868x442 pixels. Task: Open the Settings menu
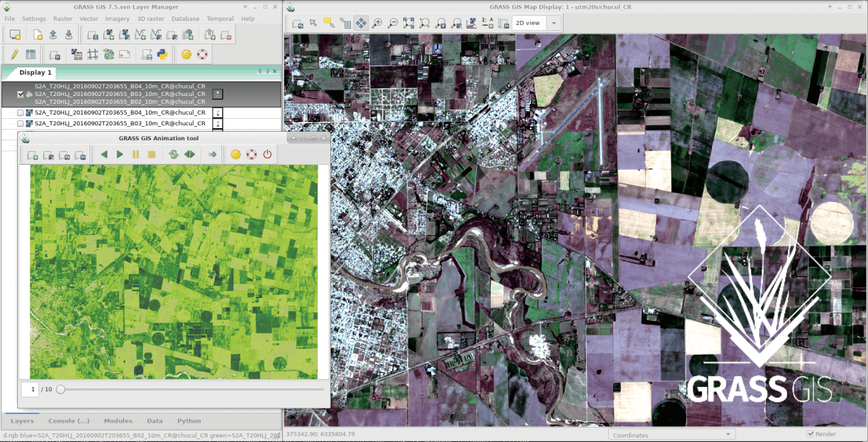pyautogui.click(x=34, y=19)
